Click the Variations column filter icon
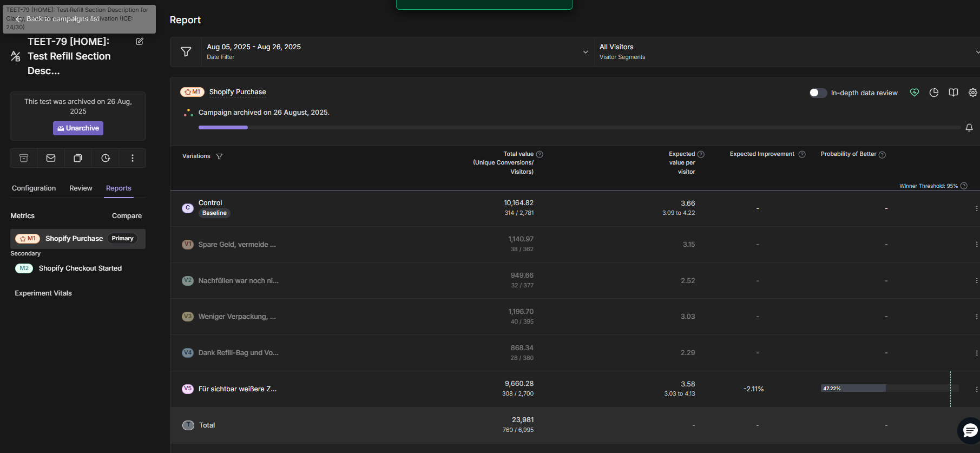This screenshot has height=453, width=980. pos(219,156)
